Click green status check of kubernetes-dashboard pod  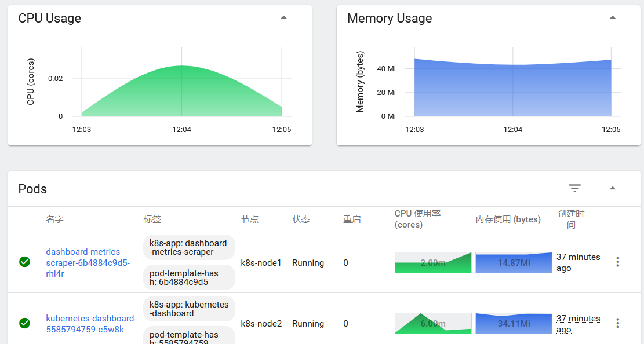tap(25, 323)
